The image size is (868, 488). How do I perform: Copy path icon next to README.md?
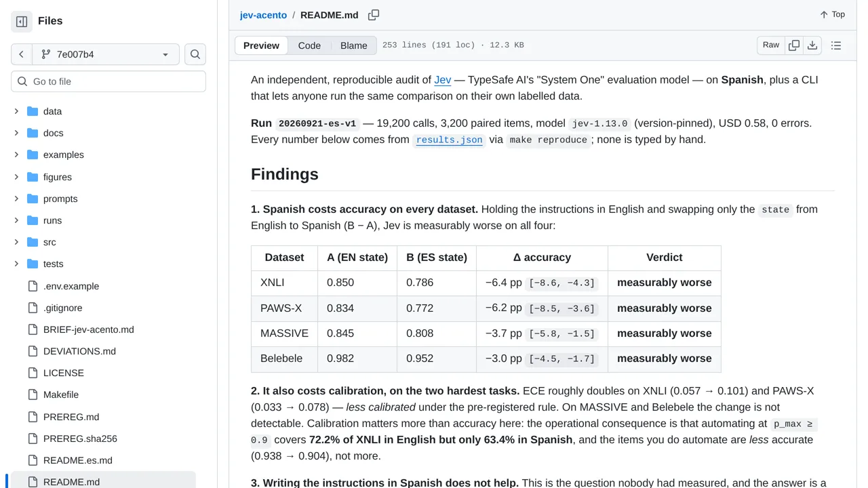(x=374, y=15)
